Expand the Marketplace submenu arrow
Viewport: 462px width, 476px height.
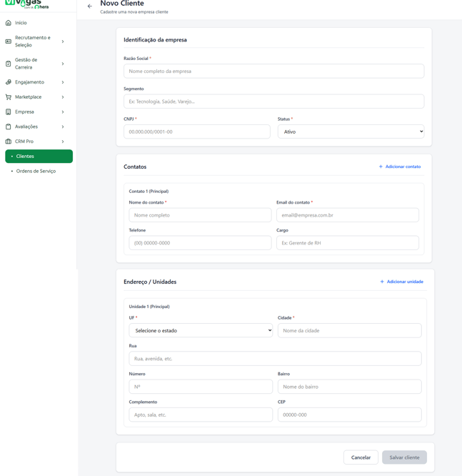pyautogui.click(x=63, y=97)
